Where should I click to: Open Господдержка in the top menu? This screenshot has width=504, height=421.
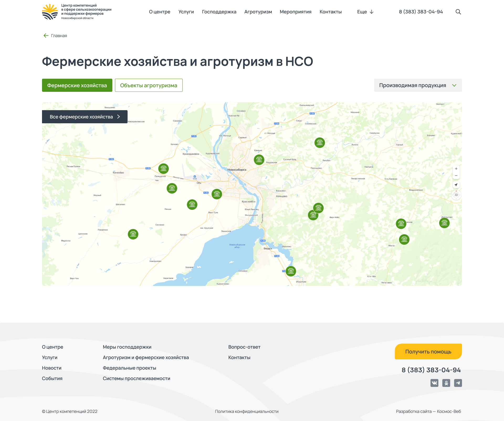point(219,12)
